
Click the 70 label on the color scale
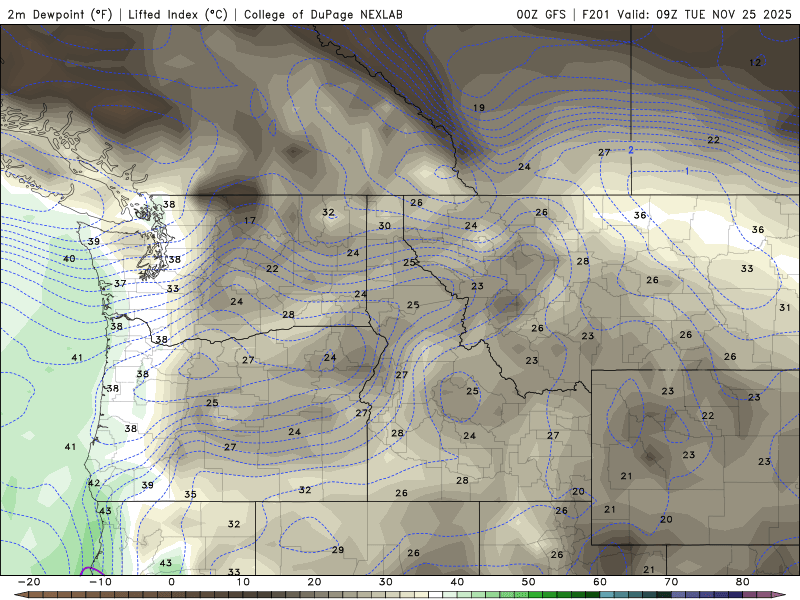pos(671,582)
